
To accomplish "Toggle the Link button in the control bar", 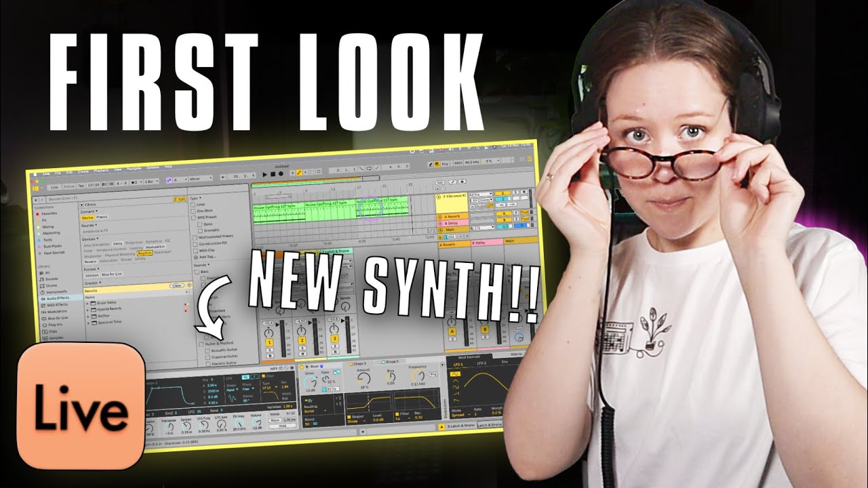I will pyautogui.click(x=54, y=187).
